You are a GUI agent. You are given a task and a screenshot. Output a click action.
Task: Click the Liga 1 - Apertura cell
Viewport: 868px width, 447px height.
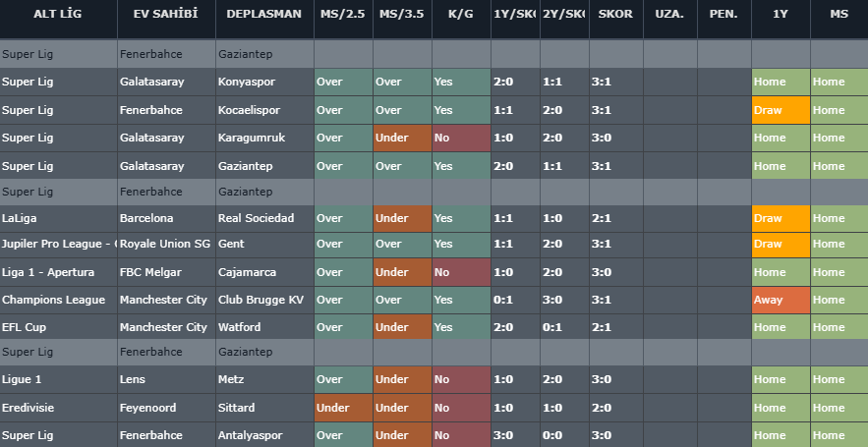point(58,272)
